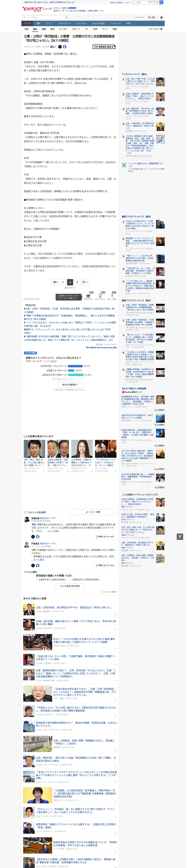
Task: Open the フェイクに騙されない情報習慣をチェック link
Action: pyautogui.click(x=146, y=164)
